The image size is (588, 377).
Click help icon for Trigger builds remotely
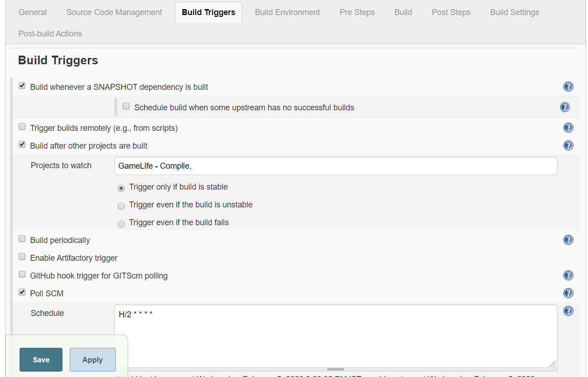click(x=568, y=128)
